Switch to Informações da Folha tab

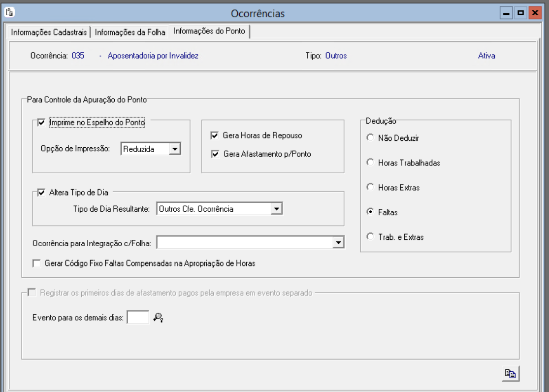click(130, 32)
